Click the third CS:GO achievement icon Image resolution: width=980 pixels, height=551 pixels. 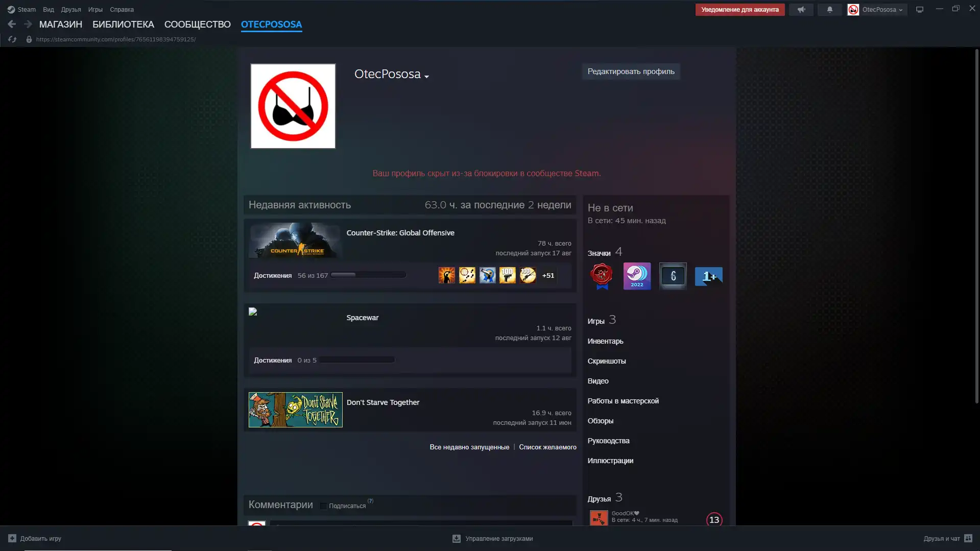487,275
